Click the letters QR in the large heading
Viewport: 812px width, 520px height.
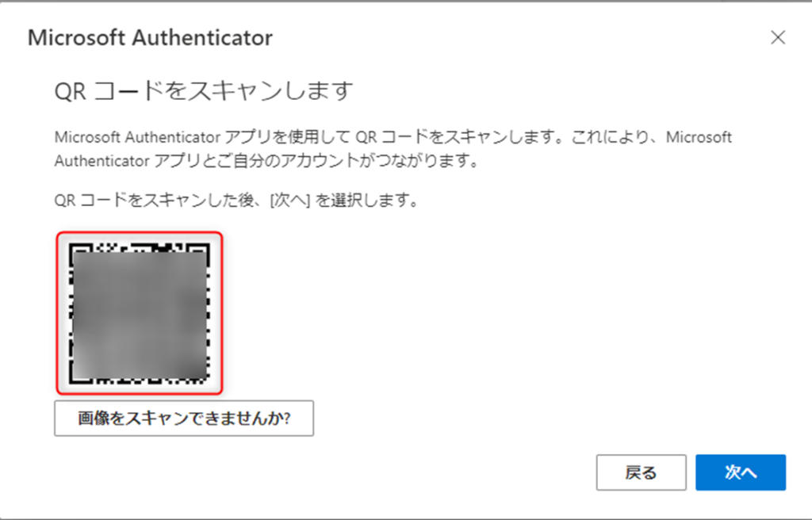click(71, 92)
